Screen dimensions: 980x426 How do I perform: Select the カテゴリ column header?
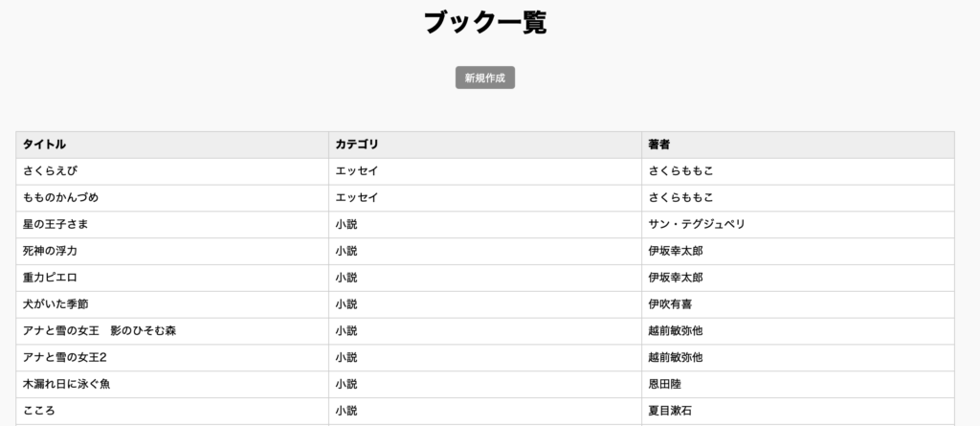click(485, 145)
